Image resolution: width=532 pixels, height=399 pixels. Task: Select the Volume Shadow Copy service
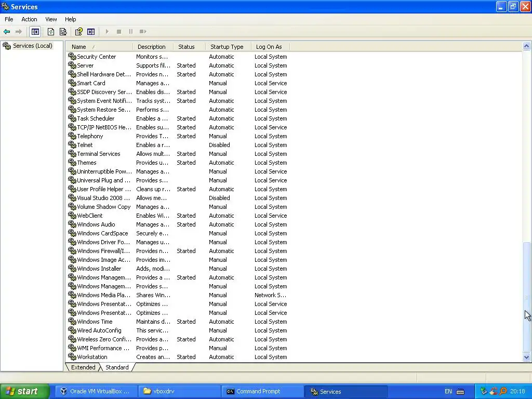pos(178,207)
